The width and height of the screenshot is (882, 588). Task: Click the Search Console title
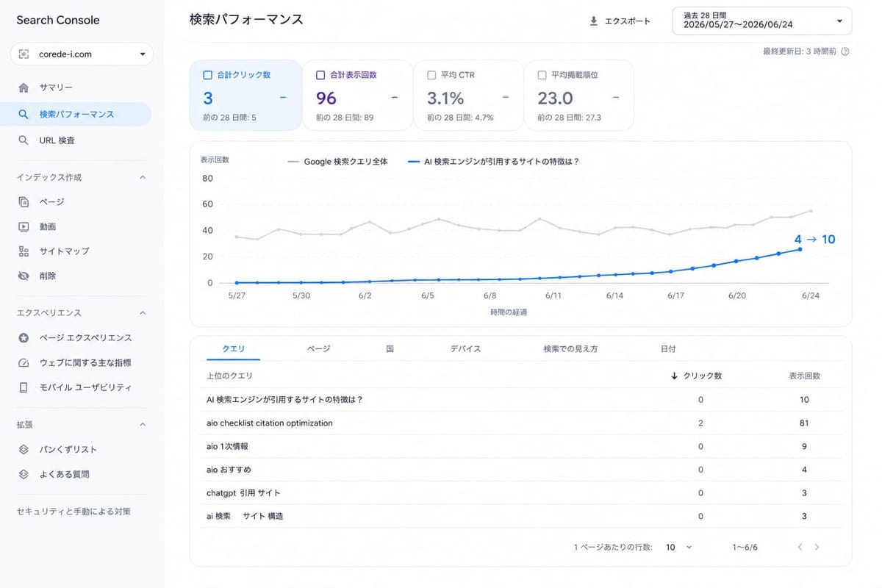(58, 20)
